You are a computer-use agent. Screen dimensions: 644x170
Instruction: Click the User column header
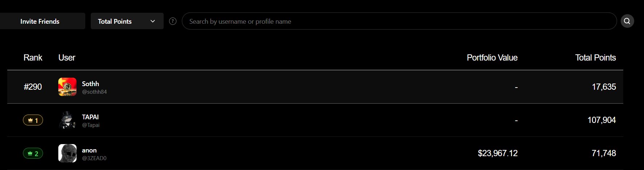(x=67, y=58)
